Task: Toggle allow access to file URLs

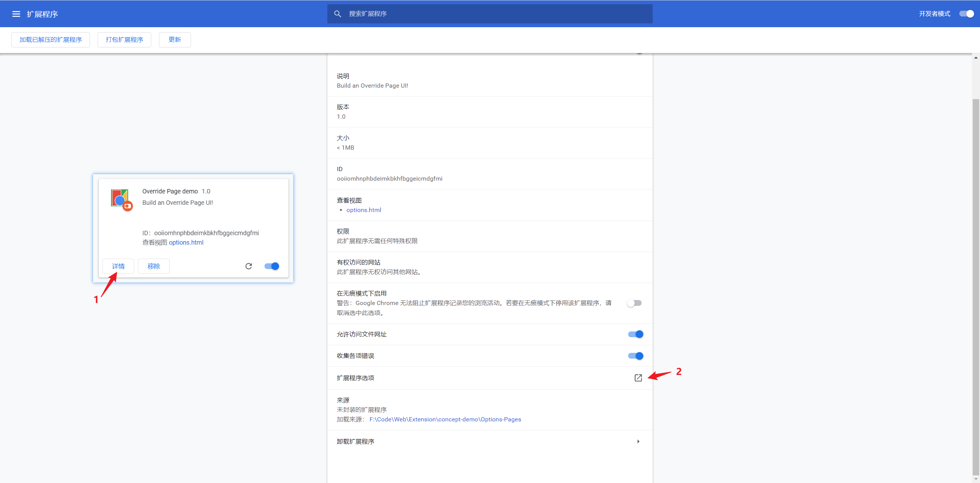Action: tap(635, 334)
